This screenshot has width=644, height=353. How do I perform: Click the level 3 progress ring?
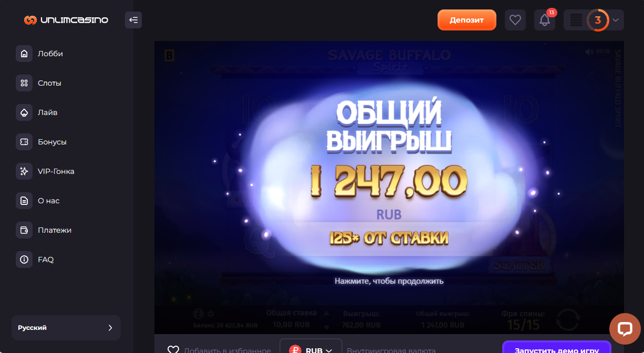point(598,20)
